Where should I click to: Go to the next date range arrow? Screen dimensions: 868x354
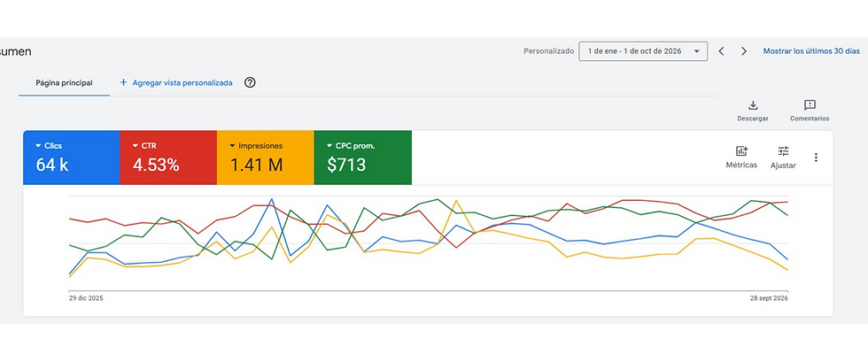[743, 51]
